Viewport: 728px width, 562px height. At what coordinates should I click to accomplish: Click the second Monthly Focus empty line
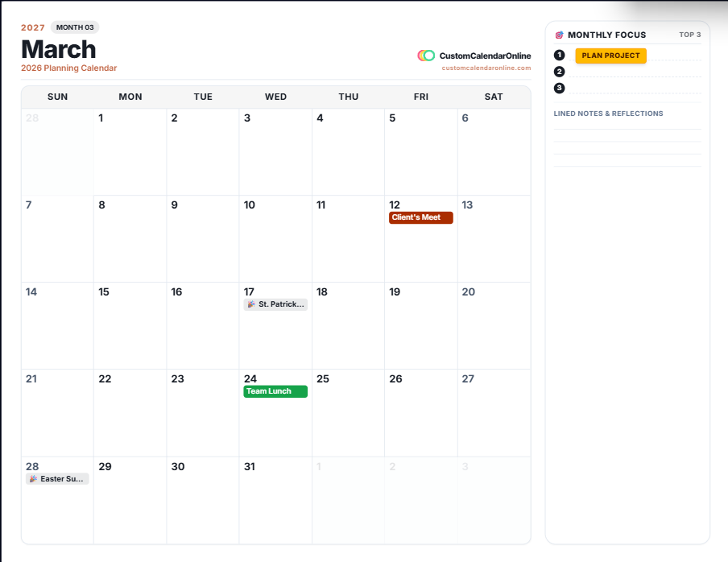[635, 72]
